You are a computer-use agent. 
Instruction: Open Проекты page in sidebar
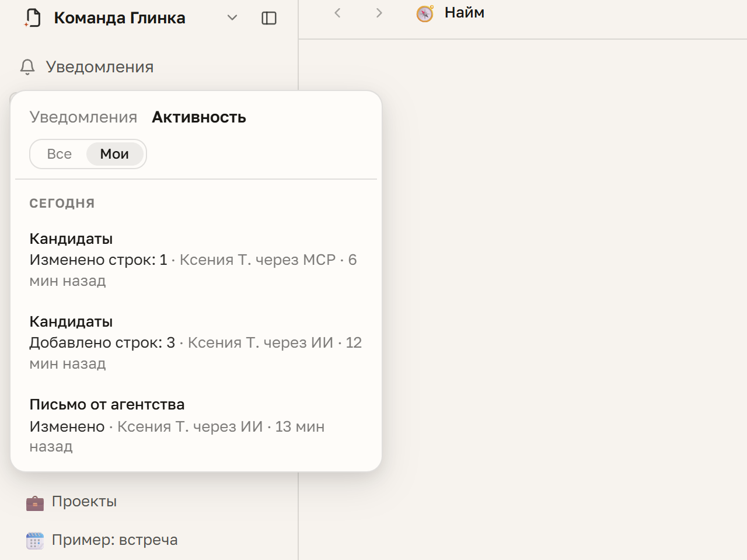[84, 502]
